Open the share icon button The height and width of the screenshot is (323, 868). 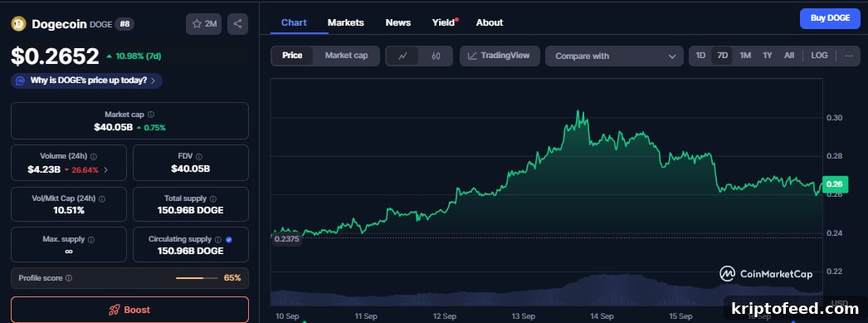tap(237, 24)
